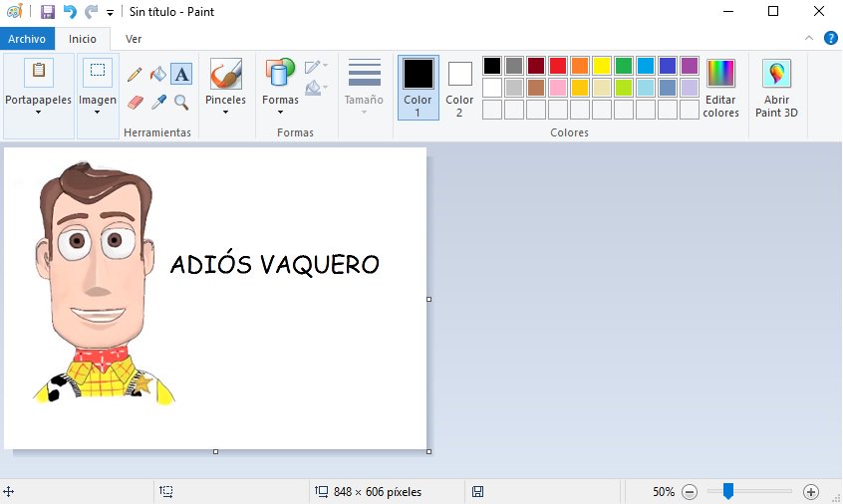Viewport: 843px width, 504px height.
Task: Pick the pink color swatch
Action: (558, 88)
